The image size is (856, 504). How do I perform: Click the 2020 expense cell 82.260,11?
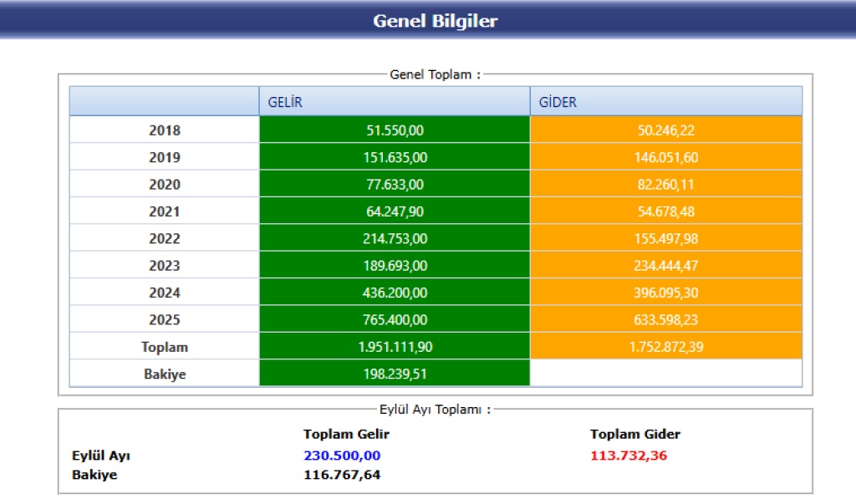pyautogui.click(x=665, y=185)
